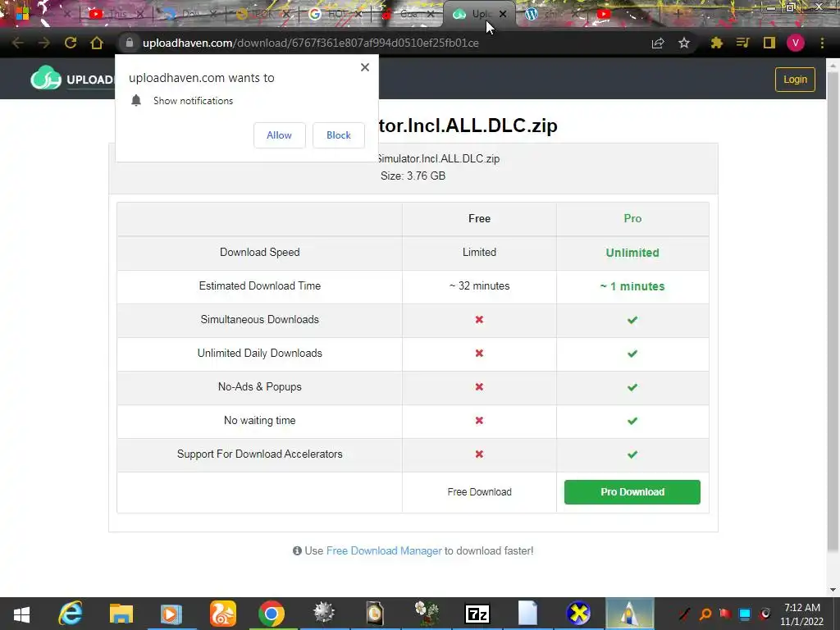Go back with the browser back arrow

pos(17,43)
